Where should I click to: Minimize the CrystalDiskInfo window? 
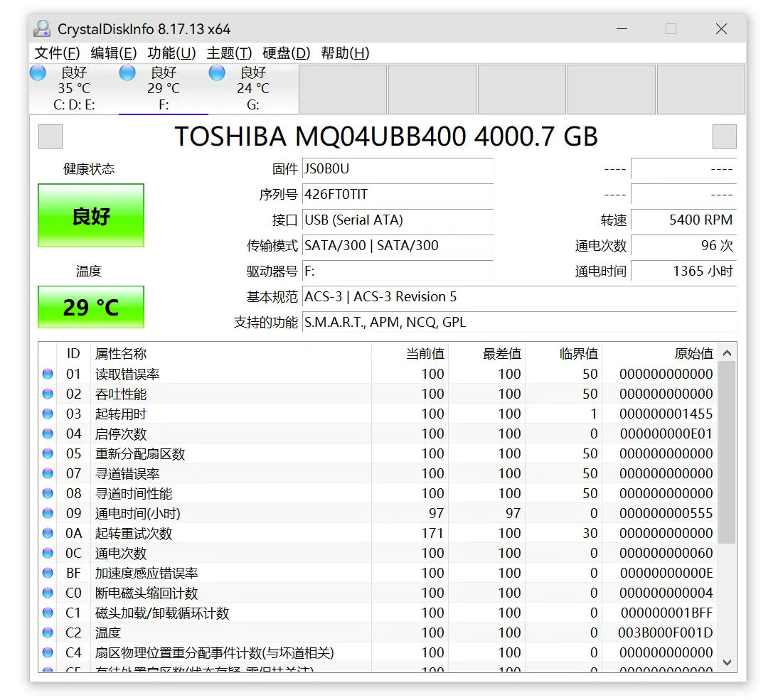622,28
